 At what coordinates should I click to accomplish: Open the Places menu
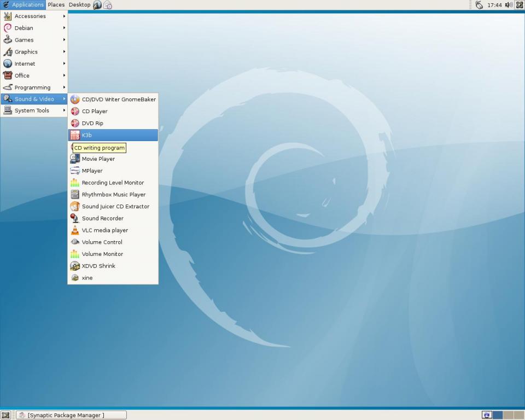click(x=56, y=5)
